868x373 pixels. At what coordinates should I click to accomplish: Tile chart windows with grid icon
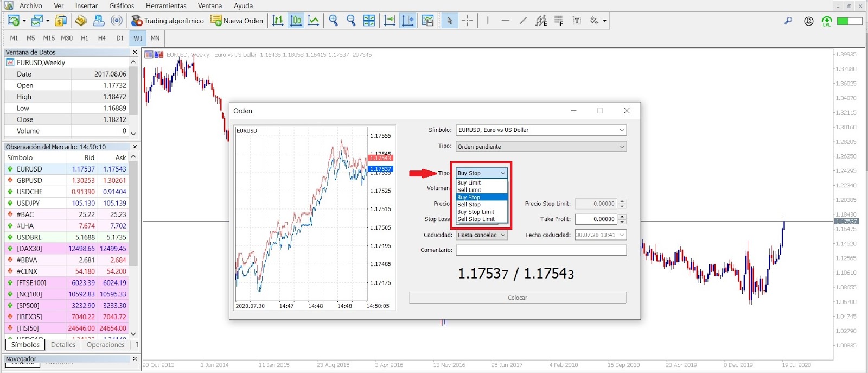369,21
